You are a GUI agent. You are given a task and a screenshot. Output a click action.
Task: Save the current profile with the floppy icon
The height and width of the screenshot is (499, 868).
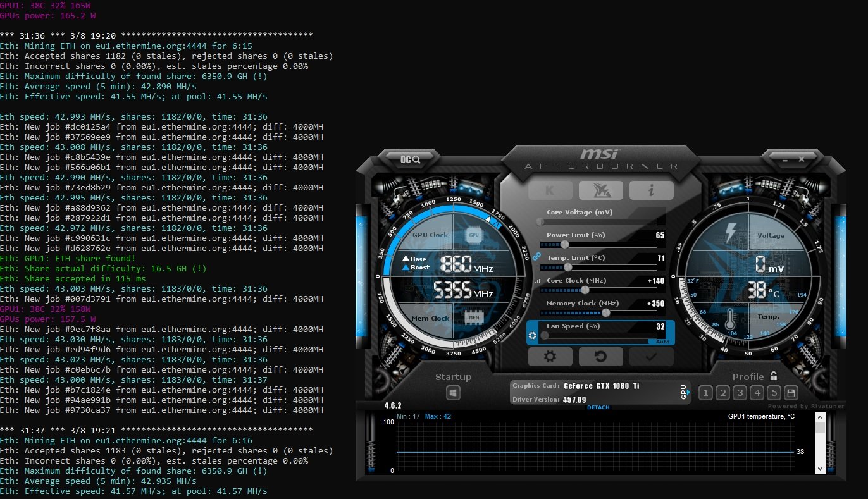point(791,393)
